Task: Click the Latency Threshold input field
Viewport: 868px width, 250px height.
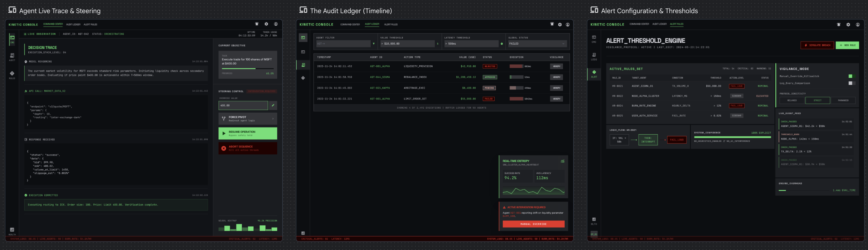Action: pyautogui.click(x=471, y=44)
